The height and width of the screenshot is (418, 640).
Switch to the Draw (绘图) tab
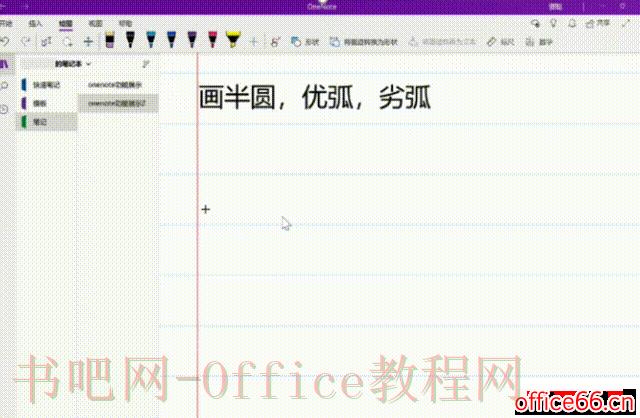(65, 24)
